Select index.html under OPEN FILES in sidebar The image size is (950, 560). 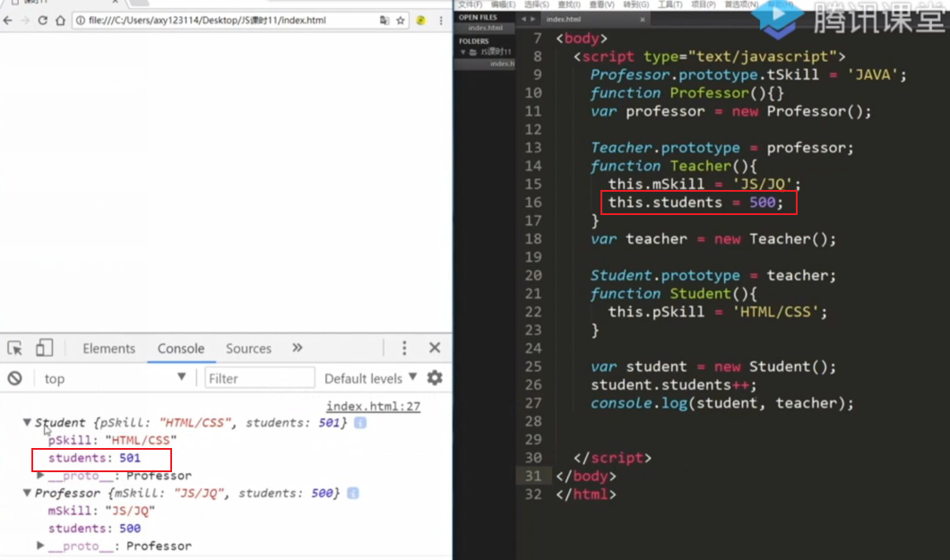coord(485,28)
